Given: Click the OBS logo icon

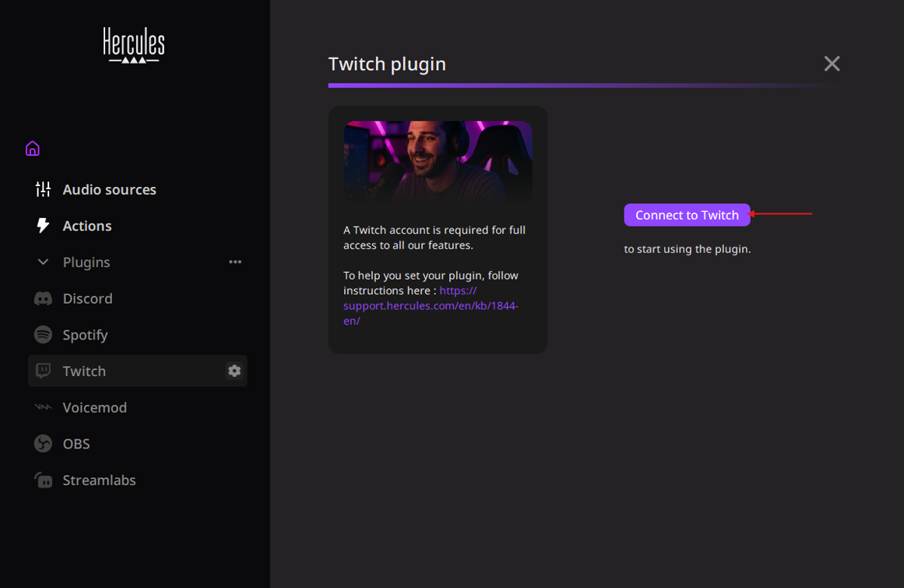Looking at the screenshot, I should click(43, 444).
